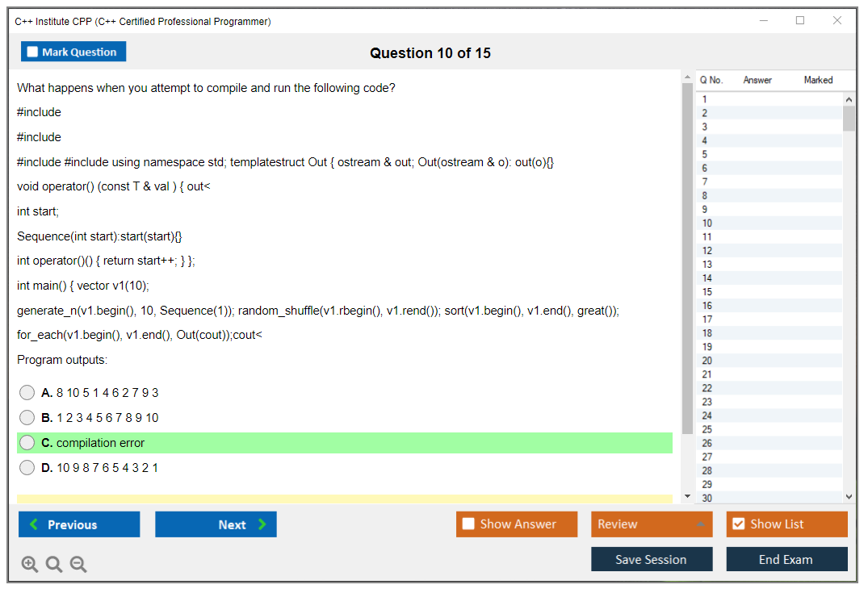Go to the previous question

click(79, 524)
